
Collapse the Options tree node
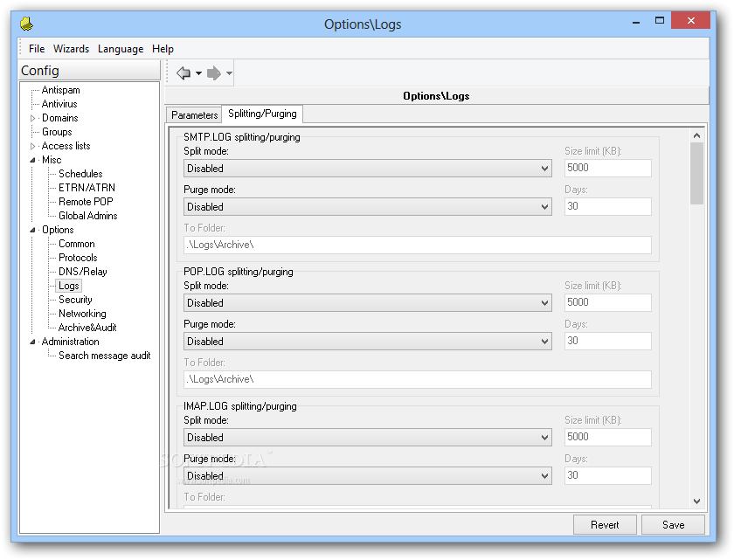(x=33, y=230)
